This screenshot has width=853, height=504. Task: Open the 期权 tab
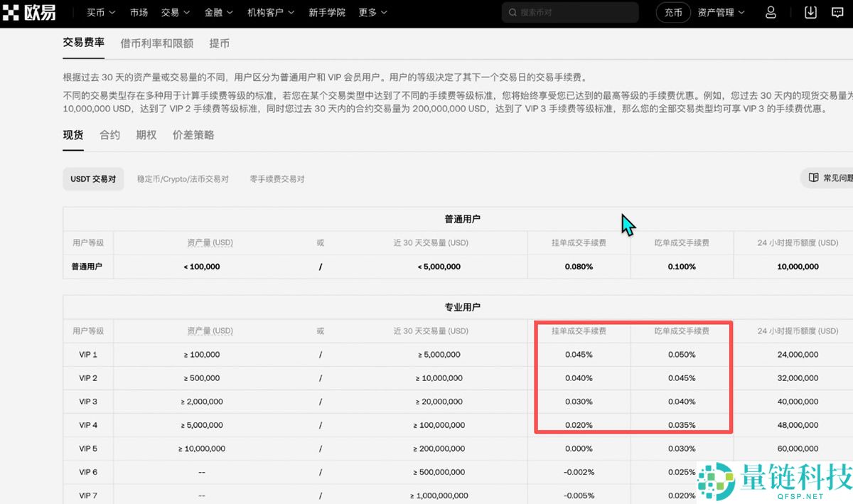coord(146,134)
